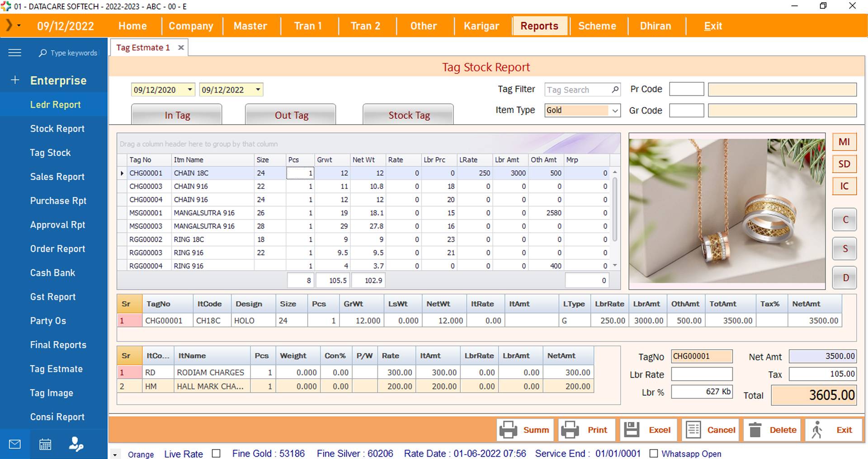Open the mail envelope icon
Viewport: 868px width, 459px height.
[x=15, y=444]
